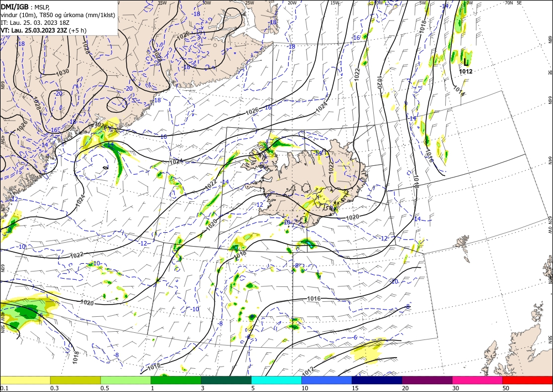Select the dark green 3–5 legend swatch
This screenshot has width=553, height=392.
[x=226, y=380]
